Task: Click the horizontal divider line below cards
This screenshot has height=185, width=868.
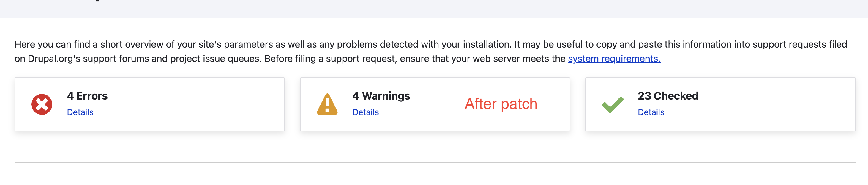Action: [x=435, y=163]
